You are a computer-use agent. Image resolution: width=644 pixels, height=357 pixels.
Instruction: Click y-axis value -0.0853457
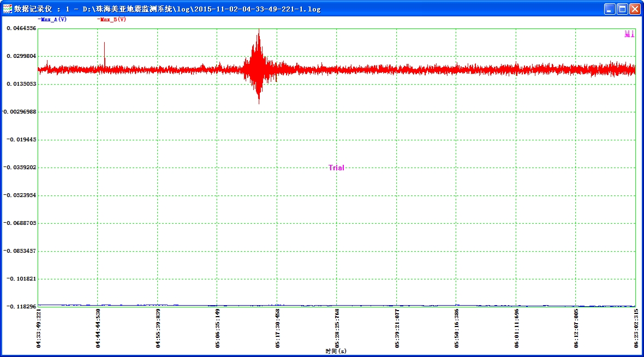[x=20, y=251]
